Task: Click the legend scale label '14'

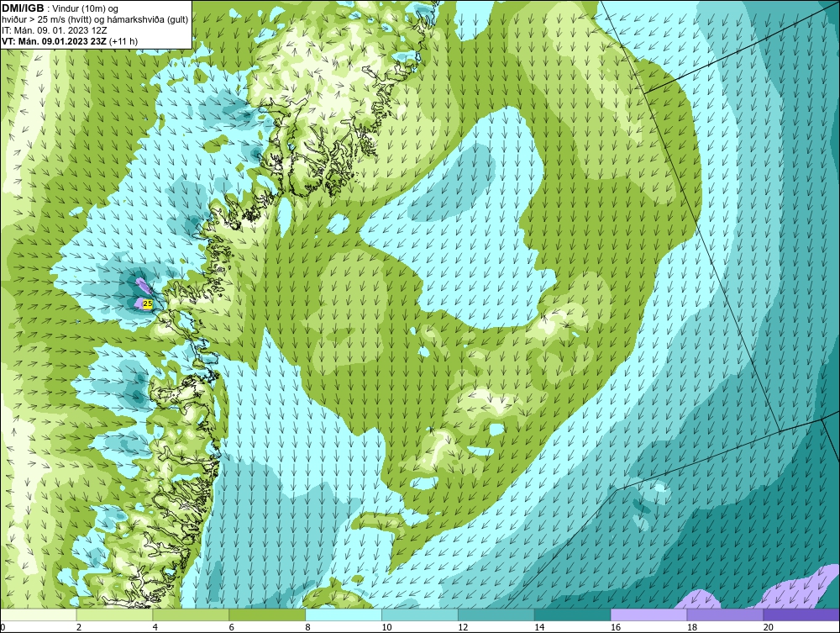Action: tap(539, 627)
